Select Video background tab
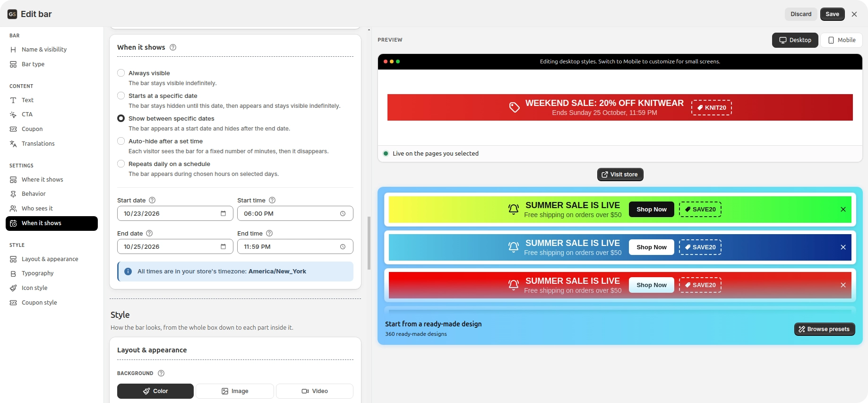The width and height of the screenshot is (868, 403). click(315, 391)
